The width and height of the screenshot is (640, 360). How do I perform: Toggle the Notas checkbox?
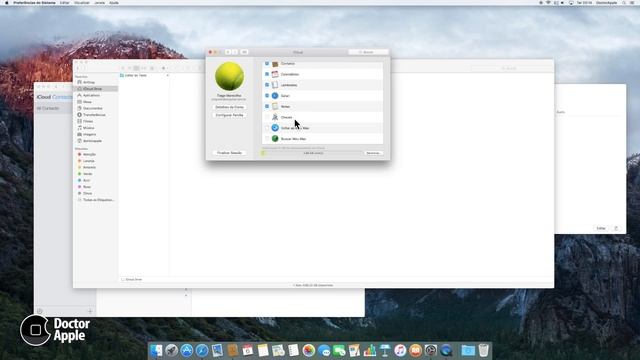pyautogui.click(x=267, y=107)
